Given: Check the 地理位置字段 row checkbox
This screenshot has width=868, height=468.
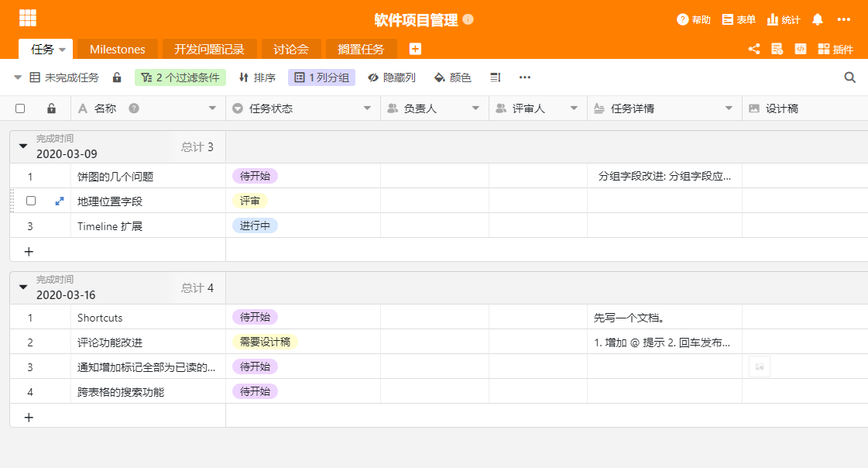Looking at the screenshot, I should [31, 201].
